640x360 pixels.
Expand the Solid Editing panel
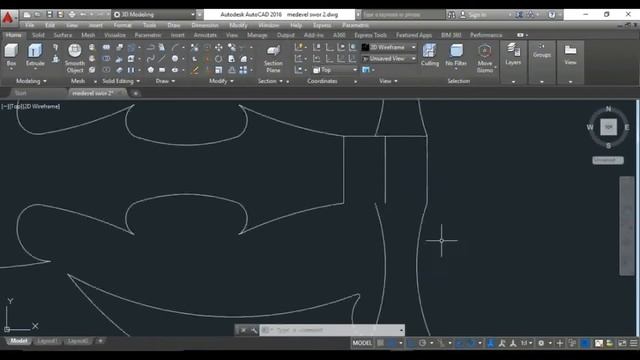point(121,81)
